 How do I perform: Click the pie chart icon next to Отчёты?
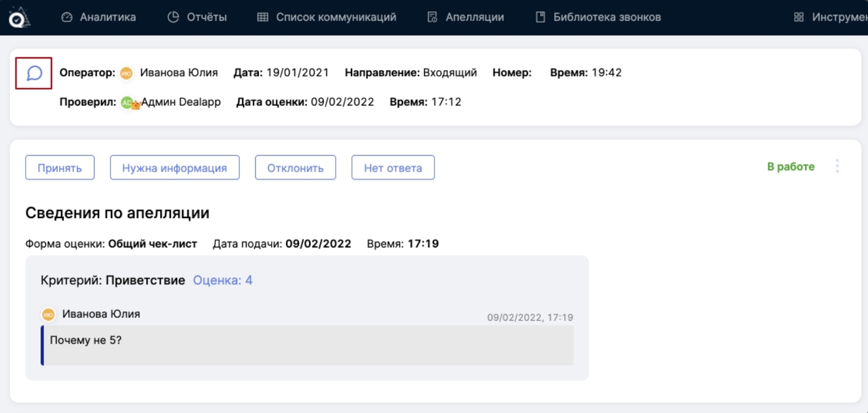173,17
